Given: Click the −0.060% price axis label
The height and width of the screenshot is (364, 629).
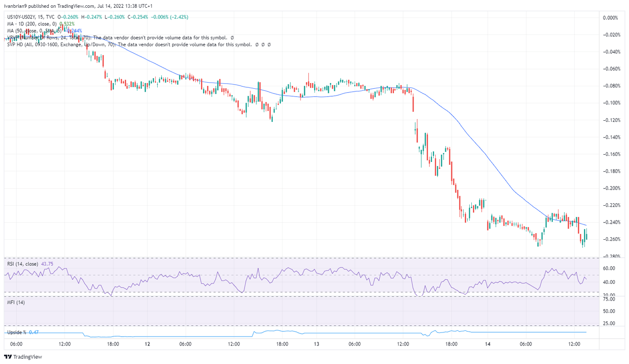Looking at the screenshot, I should (611, 69).
